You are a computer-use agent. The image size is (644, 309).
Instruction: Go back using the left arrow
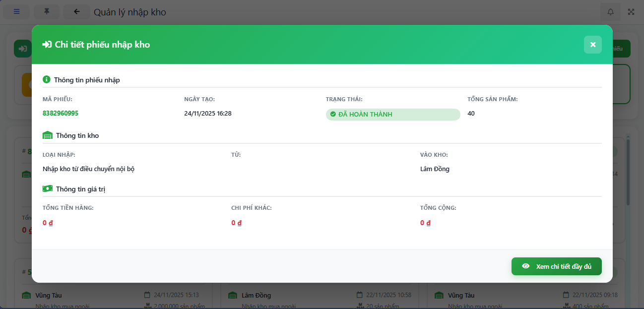coord(76,12)
